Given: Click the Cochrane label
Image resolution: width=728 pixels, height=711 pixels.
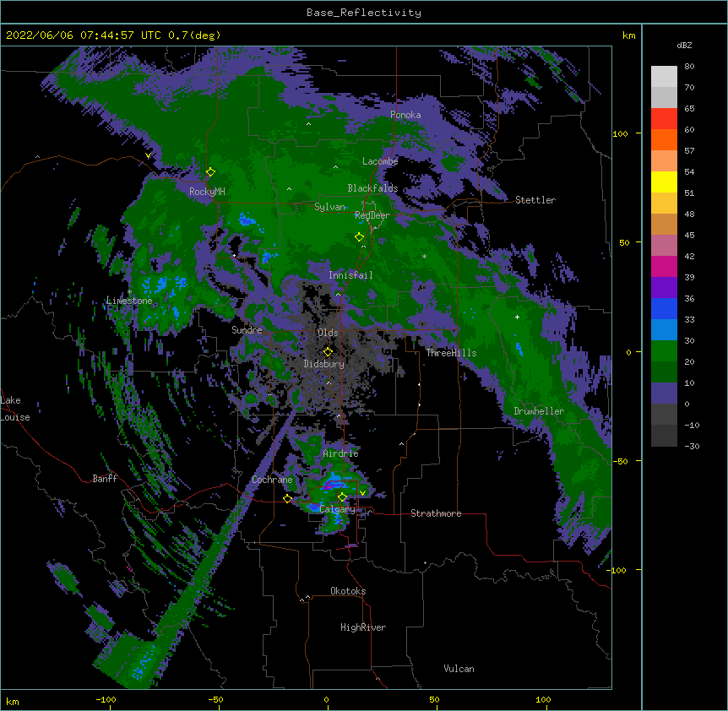Looking at the screenshot, I should pyautogui.click(x=272, y=480).
